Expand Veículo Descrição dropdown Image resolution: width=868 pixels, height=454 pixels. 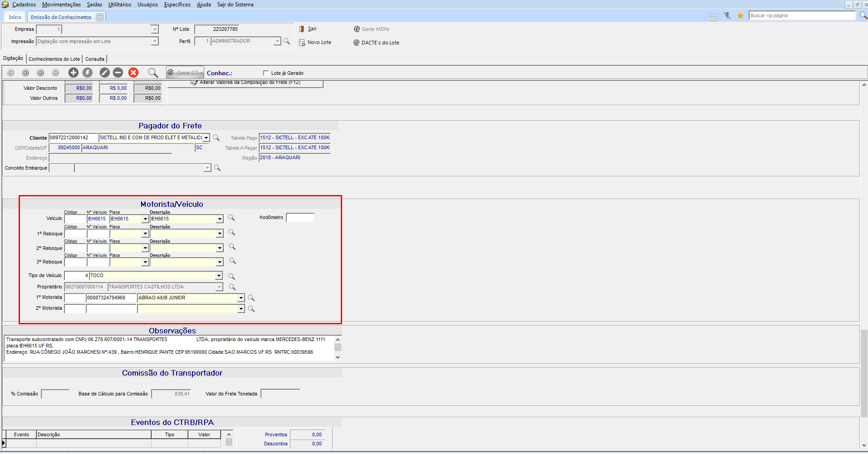pos(220,219)
